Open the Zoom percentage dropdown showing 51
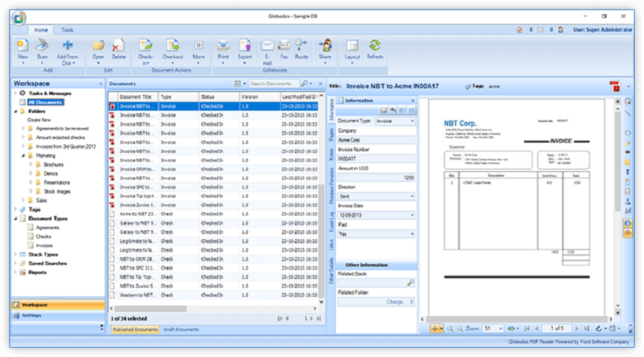644x357 pixels. (x=494, y=328)
